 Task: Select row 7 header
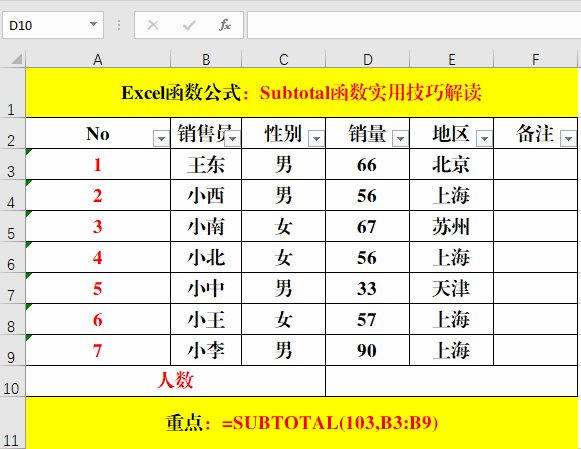point(12,288)
